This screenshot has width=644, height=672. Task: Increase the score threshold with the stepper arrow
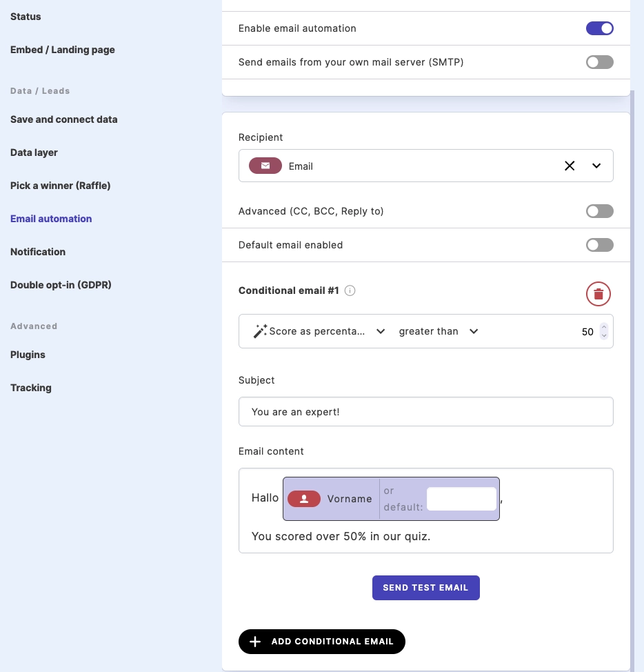(x=604, y=328)
